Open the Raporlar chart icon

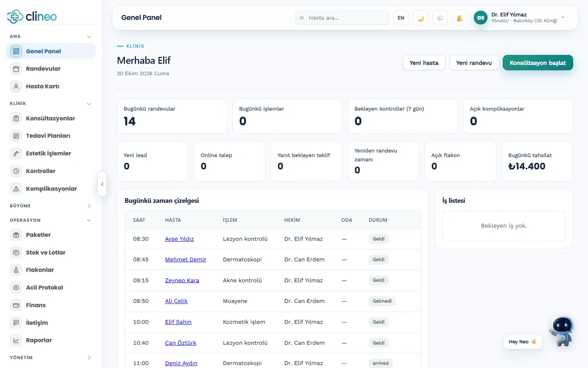[16, 340]
